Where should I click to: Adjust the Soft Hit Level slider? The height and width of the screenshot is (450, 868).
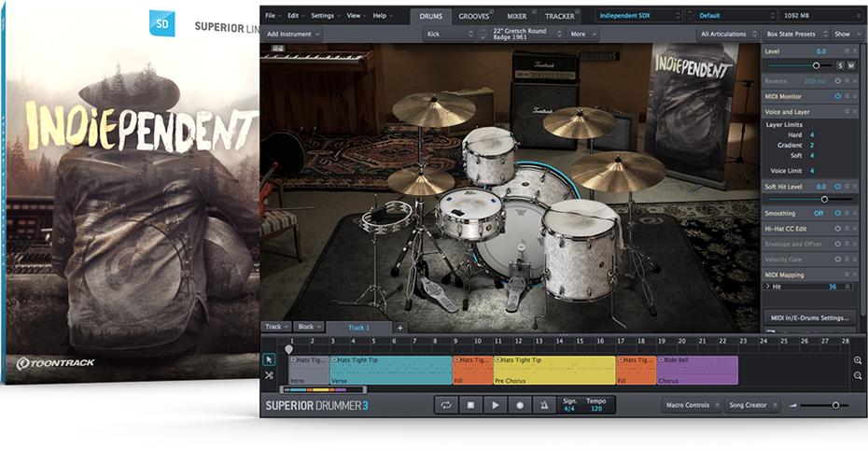pos(823,199)
